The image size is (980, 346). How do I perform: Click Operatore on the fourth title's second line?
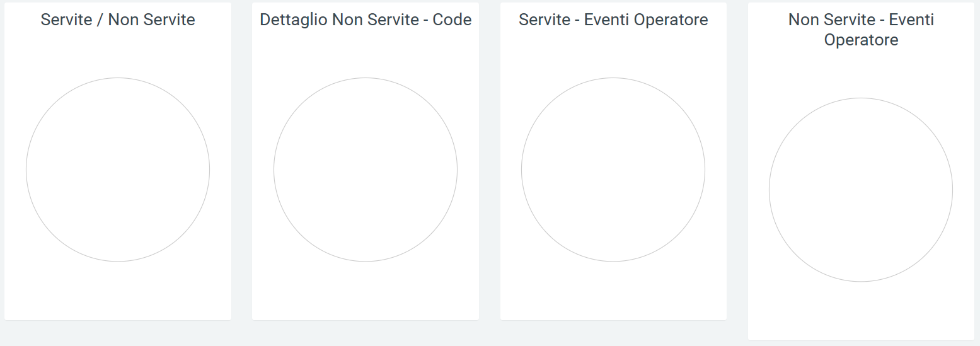[x=861, y=40]
